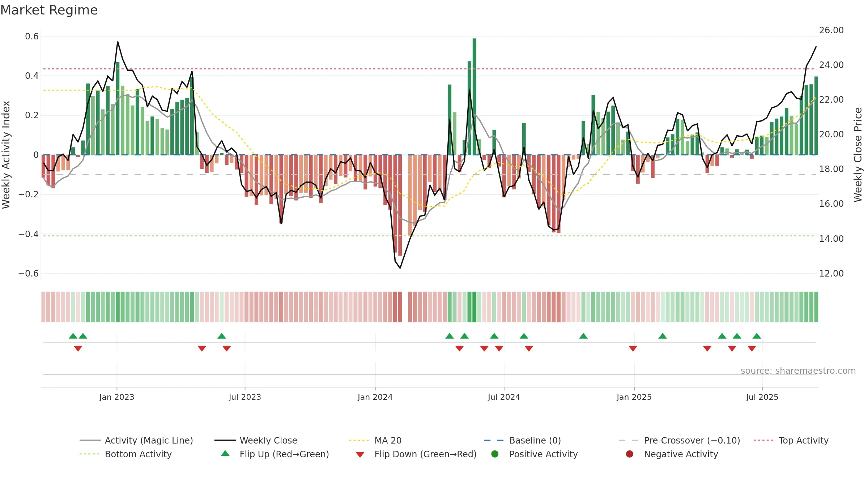Click the Market Regime chart title
The width and height of the screenshot is (868, 488).
coord(49,10)
